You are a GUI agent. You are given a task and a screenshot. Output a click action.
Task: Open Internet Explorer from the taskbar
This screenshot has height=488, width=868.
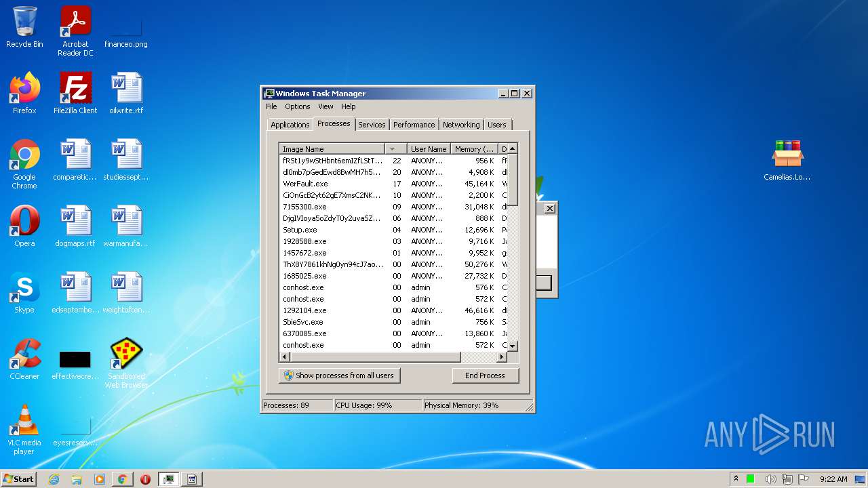(x=54, y=479)
